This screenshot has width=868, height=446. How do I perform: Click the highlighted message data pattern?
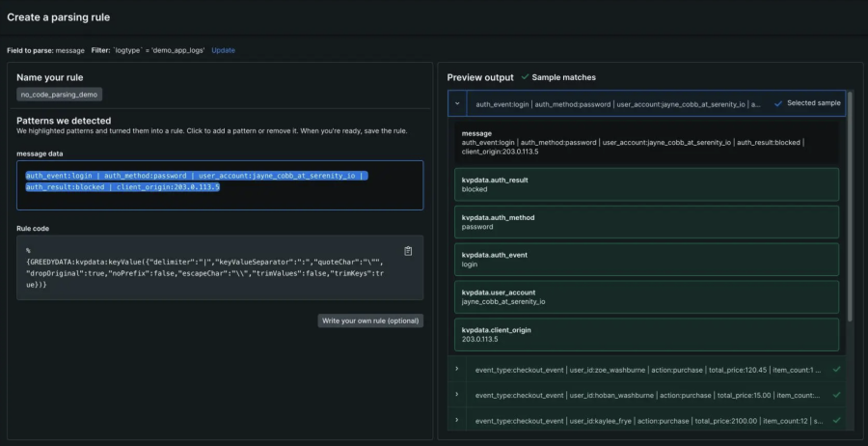197,181
